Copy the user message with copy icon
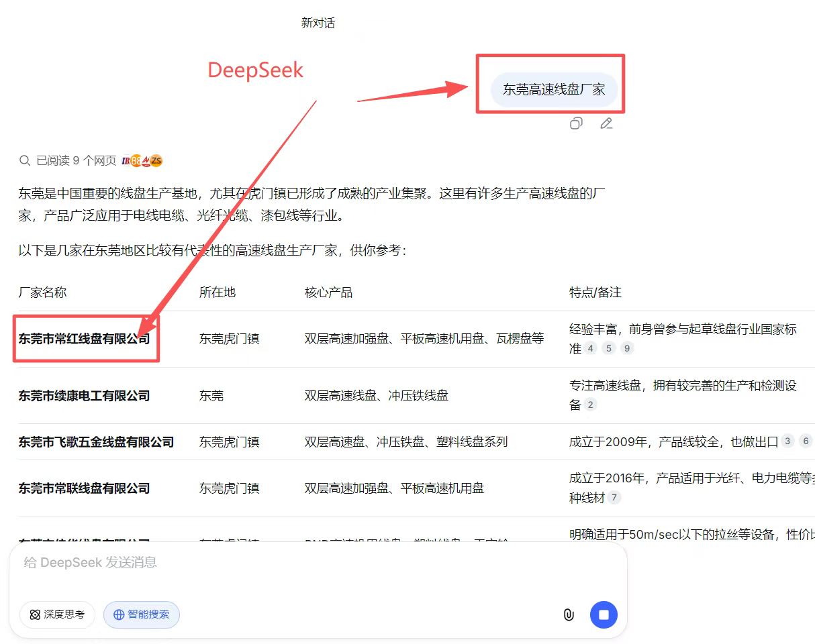815x644 pixels. 576,123
